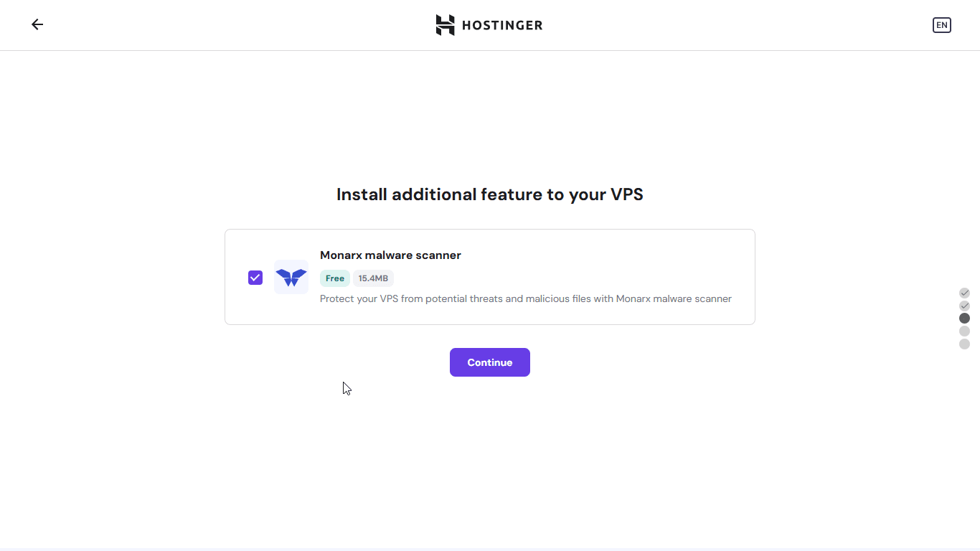Click the second completed step checkmark dot
980x551 pixels.
(x=964, y=306)
